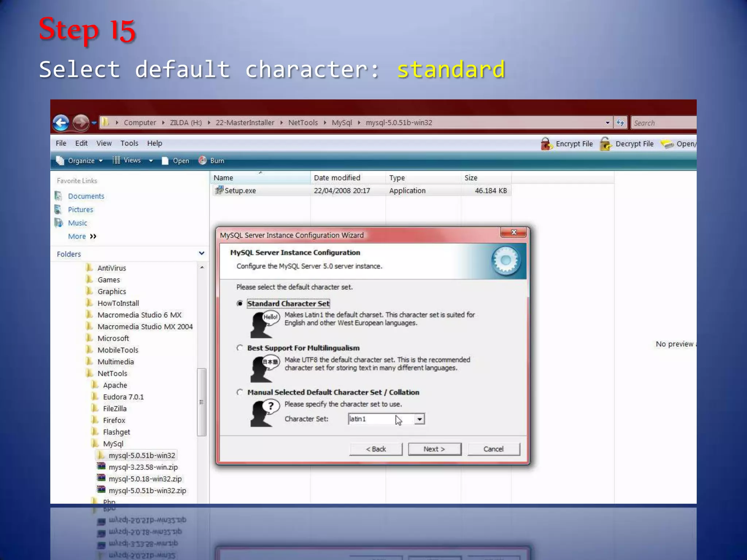
Task: Select the Eudora 7.0.1 folder
Action: click(x=123, y=397)
